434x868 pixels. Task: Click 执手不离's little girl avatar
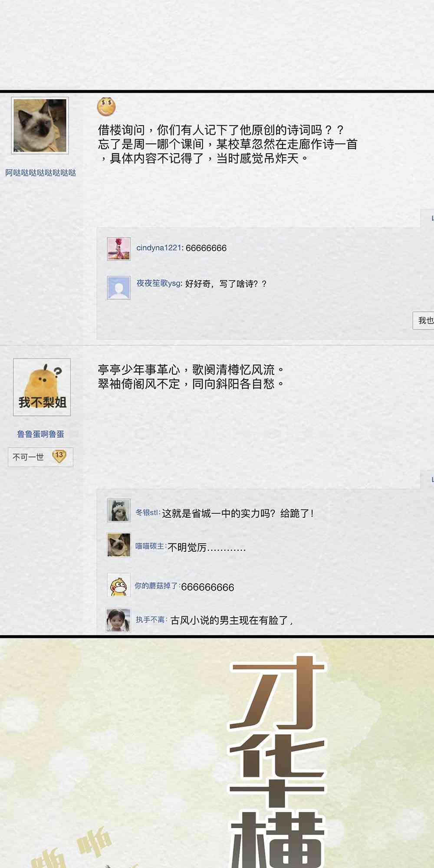point(118,620)
